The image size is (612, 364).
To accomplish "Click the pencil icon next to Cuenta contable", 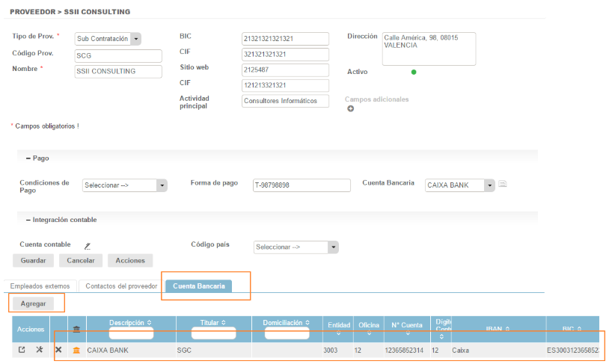I will pos(87,245).
